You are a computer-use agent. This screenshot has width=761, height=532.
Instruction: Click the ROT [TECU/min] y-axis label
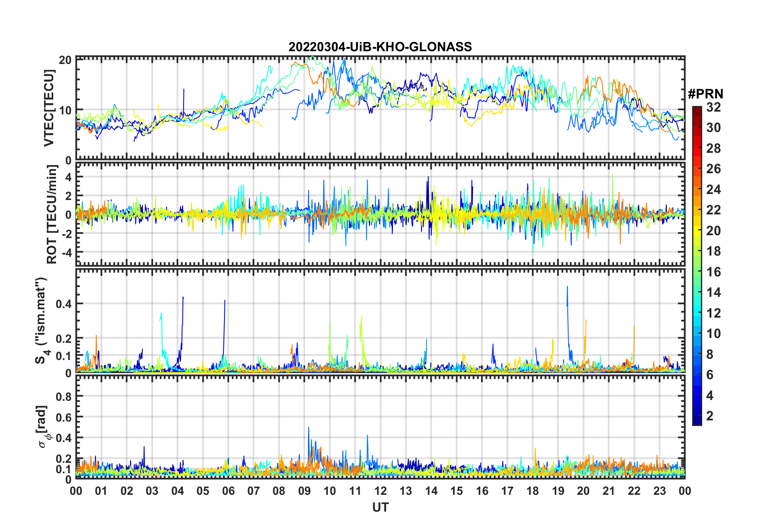(52, 214)
